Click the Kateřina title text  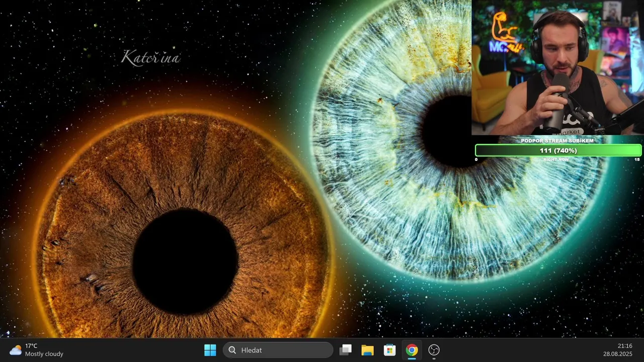click(150, 57)
